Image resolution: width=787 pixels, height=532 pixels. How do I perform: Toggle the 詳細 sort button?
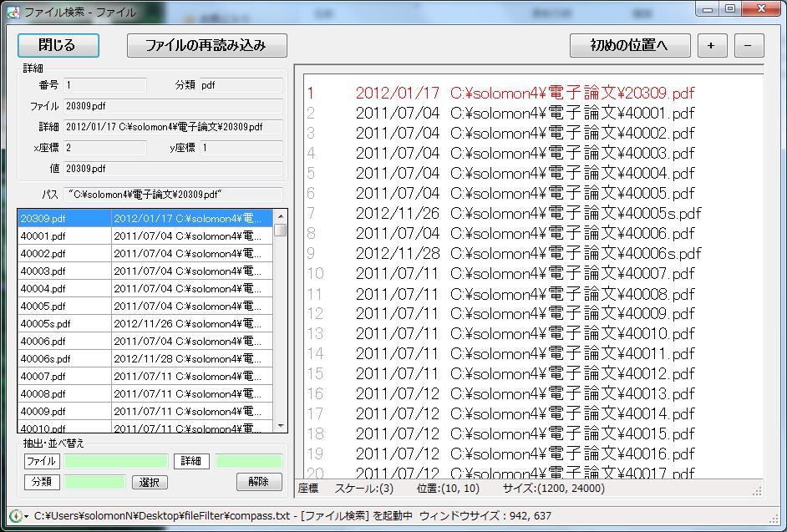(191, 461)
